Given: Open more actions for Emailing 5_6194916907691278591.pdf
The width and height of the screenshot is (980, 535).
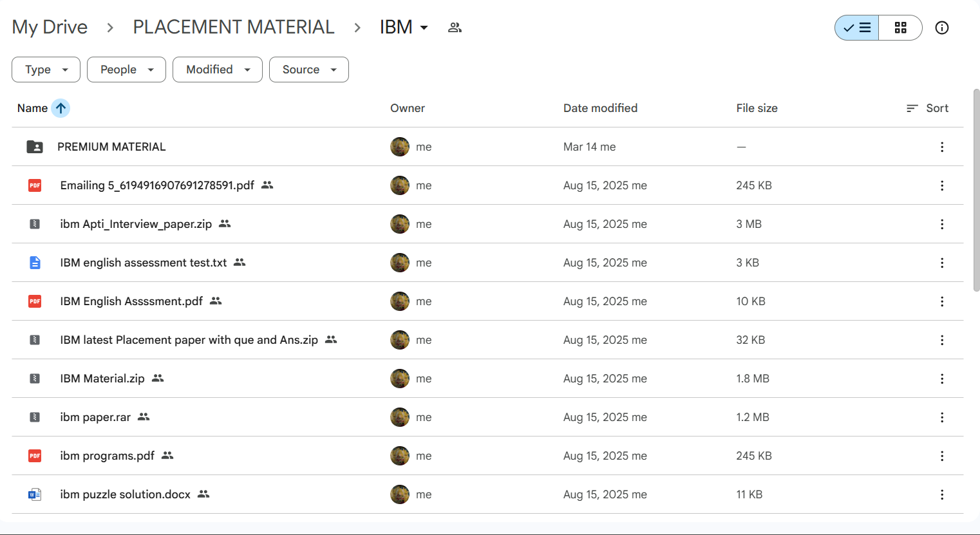Looking at the screenshot, I should pyautogui.click(x=942, y=185).
